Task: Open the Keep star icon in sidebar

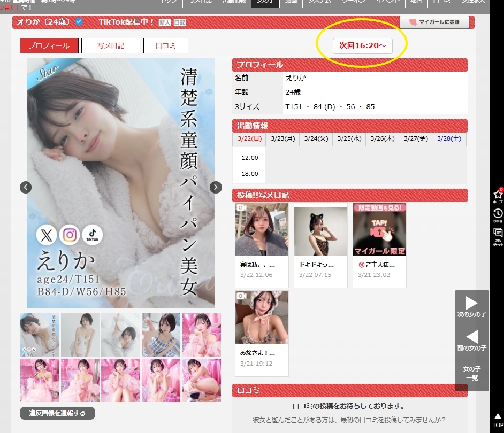Action: pos(498,196)
